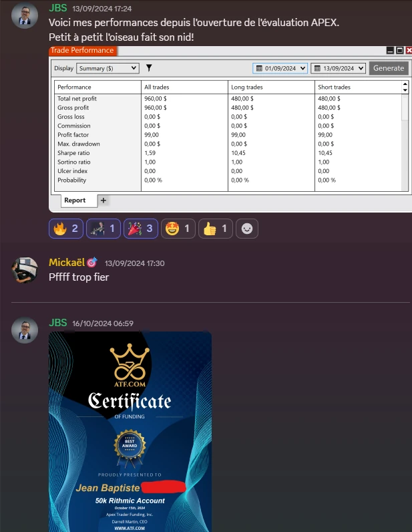Open the Display Summary ($) dropdown
Image resolution: width=412 pixels, height=532 pixels.
click(x=108, y=68)
